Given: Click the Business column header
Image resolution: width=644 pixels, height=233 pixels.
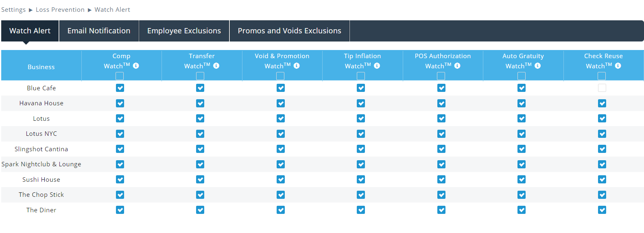Looking at the screenshot, I should 41,67.
